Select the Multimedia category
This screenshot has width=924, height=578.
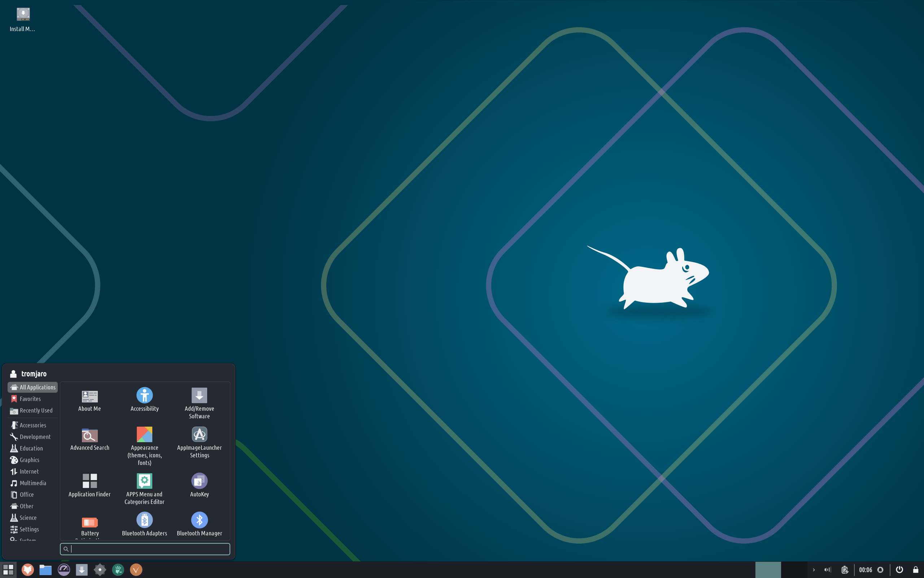click(x=33, y=483)
